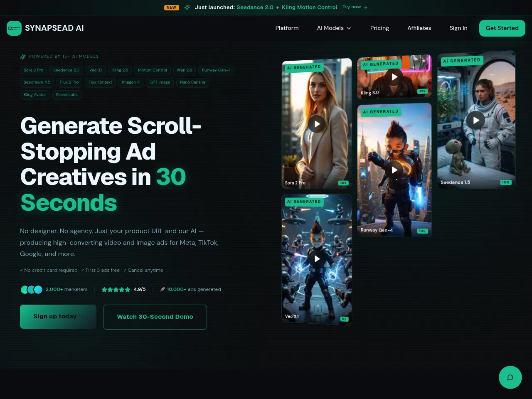Viewport: 532px width, 399px height.
Task: Click the '4.9/5' rating text
Action: tap(140, 290)
